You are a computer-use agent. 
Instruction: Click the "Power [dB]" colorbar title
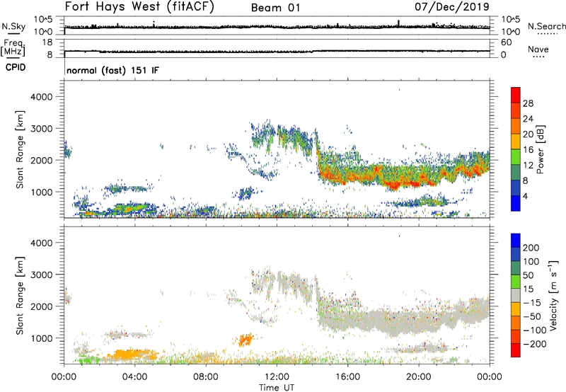coord(540,149)
